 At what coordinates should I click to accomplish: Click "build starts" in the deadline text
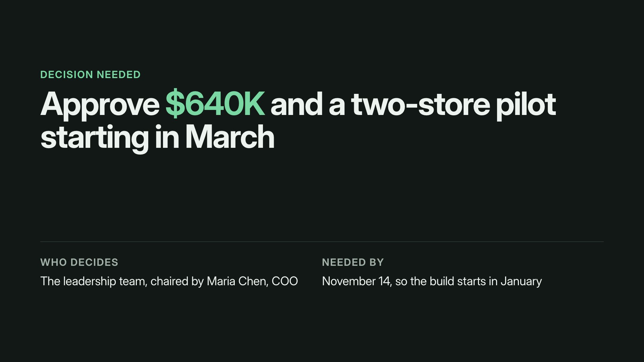pos(458,281)
